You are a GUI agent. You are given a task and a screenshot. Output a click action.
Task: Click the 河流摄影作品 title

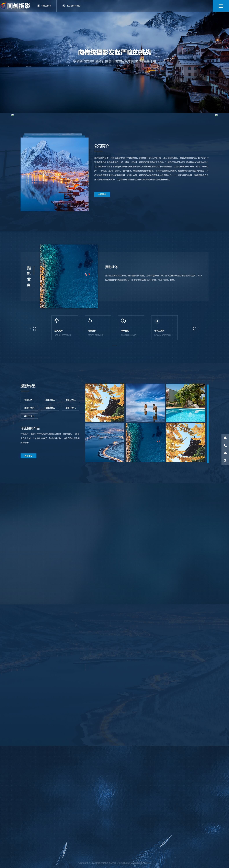[x=30, y=428]
